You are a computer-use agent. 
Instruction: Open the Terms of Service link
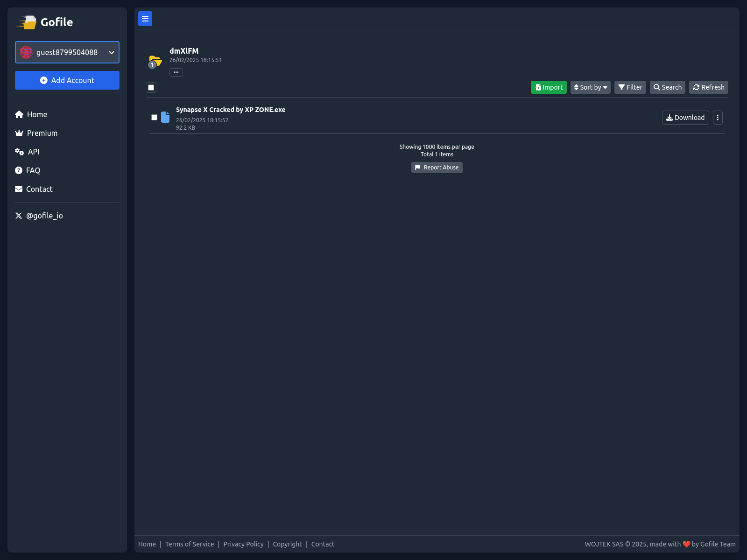[190, 544]
